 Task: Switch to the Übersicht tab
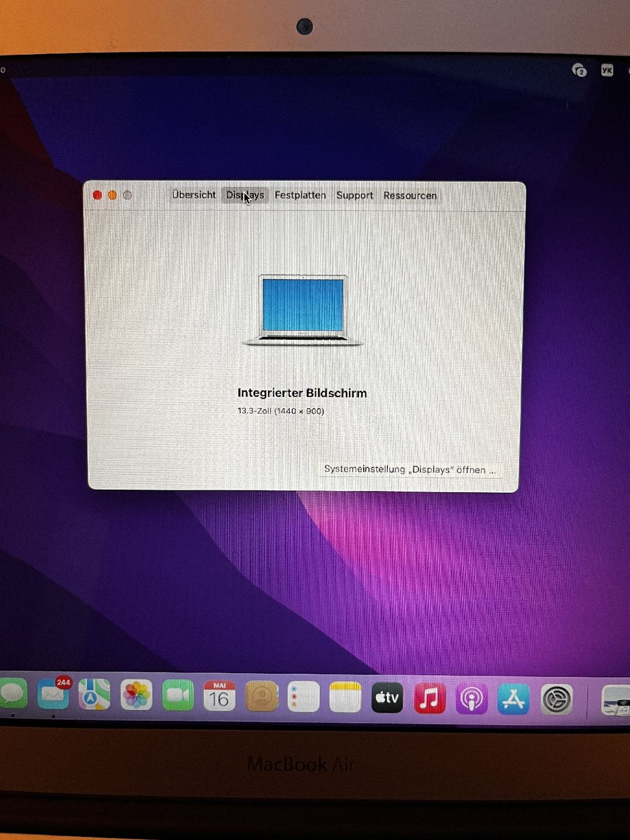194,195
